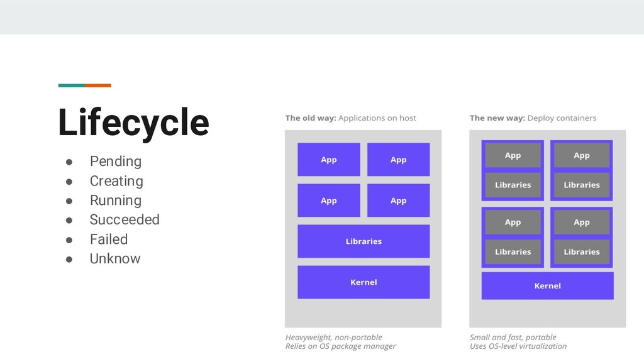Click the orange segment of the accent bar

click(98, 85)
